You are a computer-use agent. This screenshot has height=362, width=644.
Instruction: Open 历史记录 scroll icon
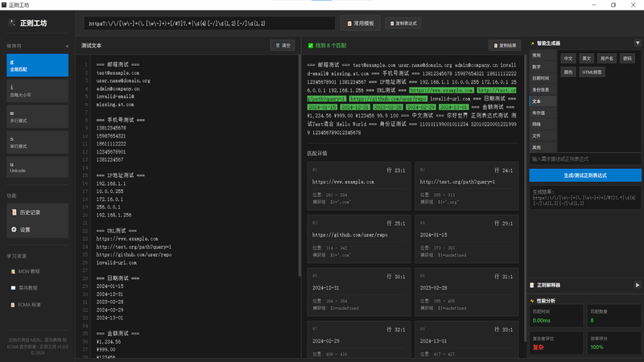(14, 212)
